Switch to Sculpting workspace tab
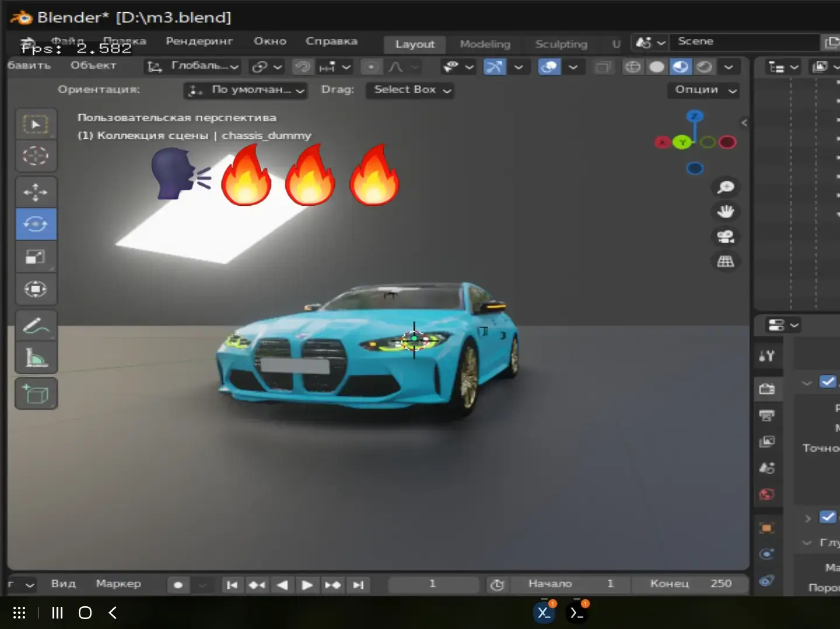Viewport: 840px width, 629px height. 561,44
